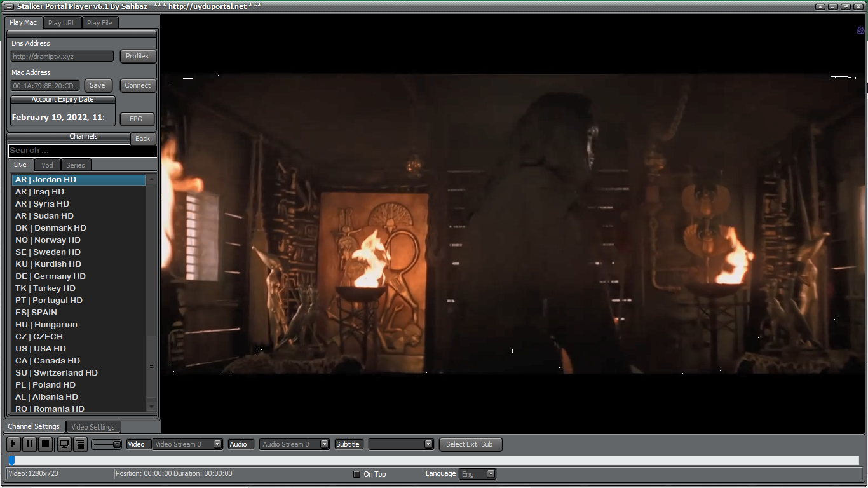Select US | USA HD channel
The height and width of the screenshot is (488, 868).
[x=79, y=349]
